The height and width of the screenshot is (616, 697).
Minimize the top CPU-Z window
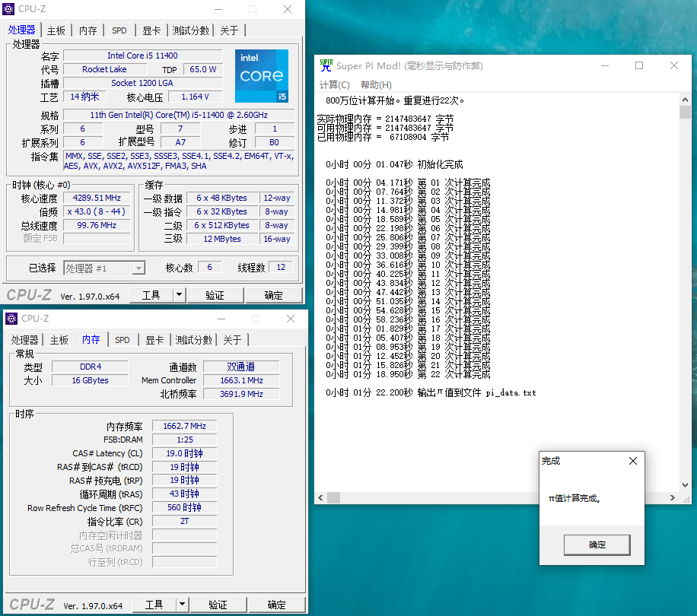[x=218, y=9]
